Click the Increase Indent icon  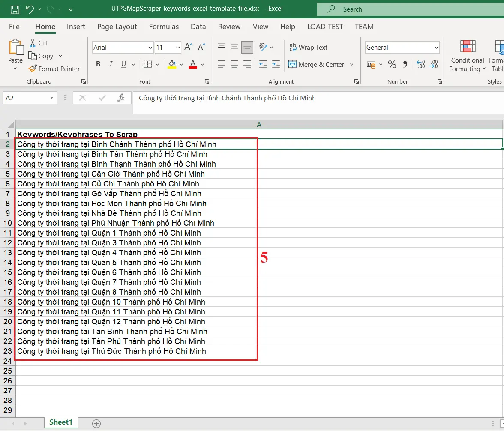coord(276,64)
